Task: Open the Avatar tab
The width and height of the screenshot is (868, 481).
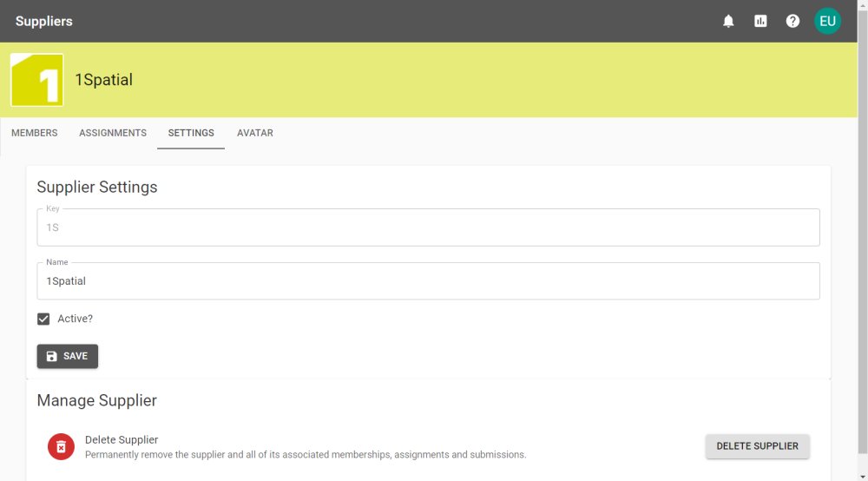Action: pyautogui.click(x=255, y=133)
